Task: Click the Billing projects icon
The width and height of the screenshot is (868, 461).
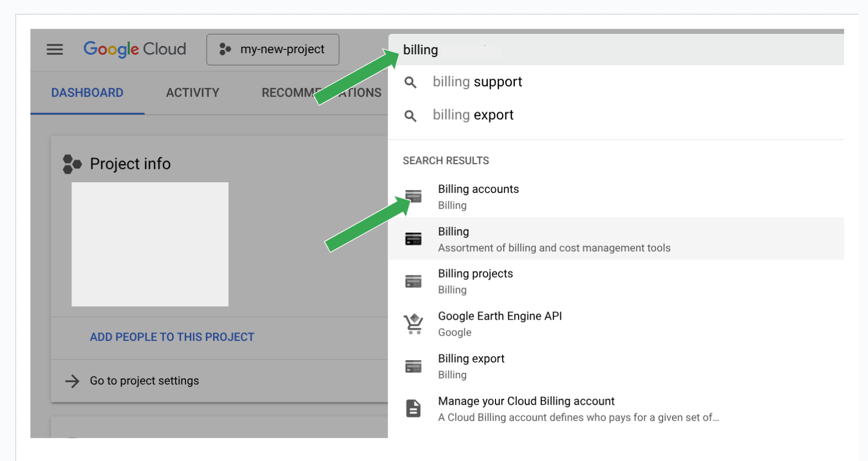Action: (x=414, y=281)
